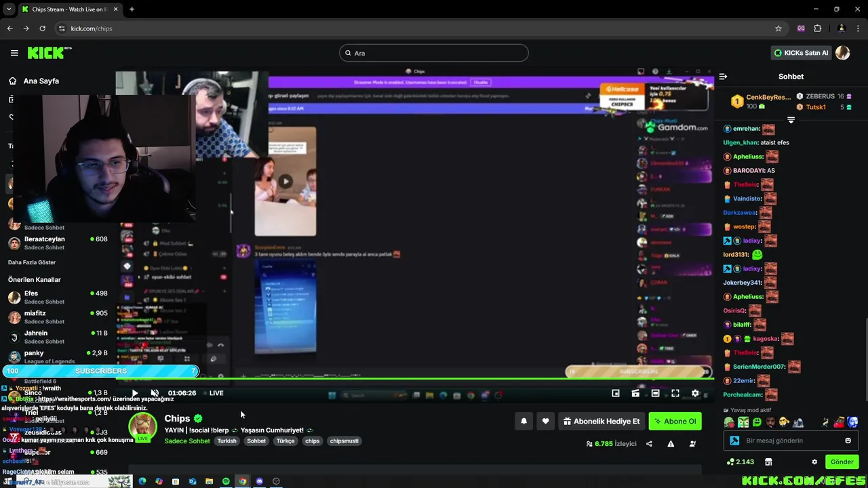Click the moderator hammer badge in message box
The image size is (868, 488).
(734, 441)
